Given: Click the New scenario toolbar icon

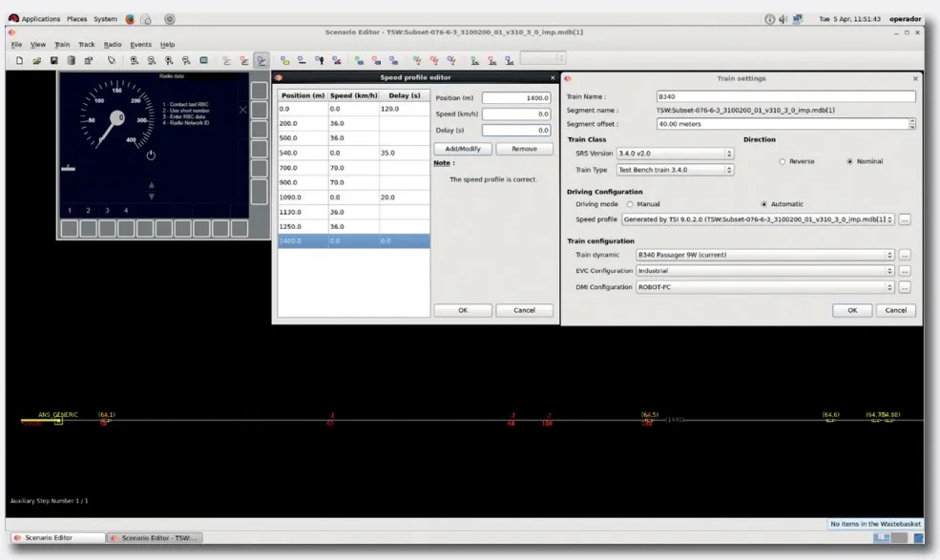Looking at the screenshot, I should tap(20, 60).
